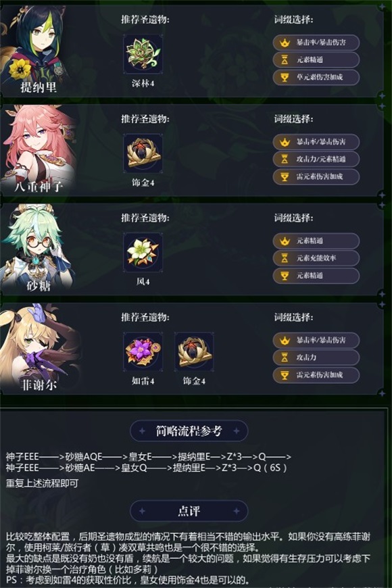The width and height of the screenshot is (392, 588).
Task: Click the 元素精通 crown pill for 砂糖
Action: 316,241
